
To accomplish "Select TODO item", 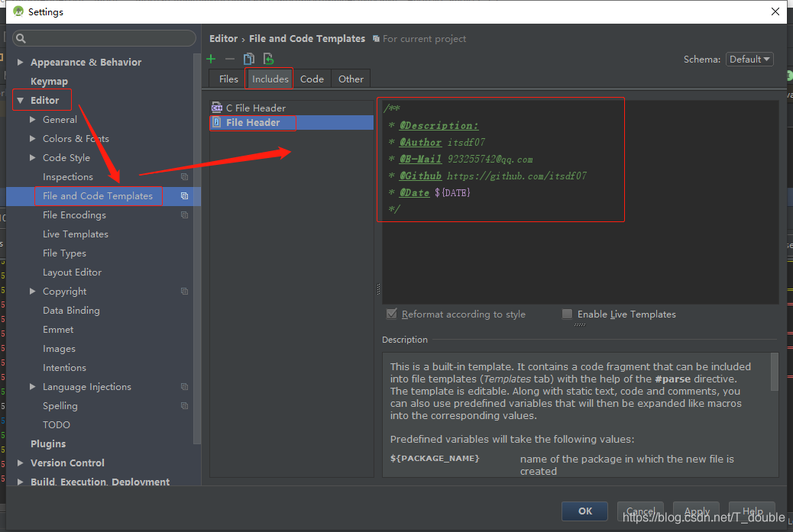I will pos(56,425).
